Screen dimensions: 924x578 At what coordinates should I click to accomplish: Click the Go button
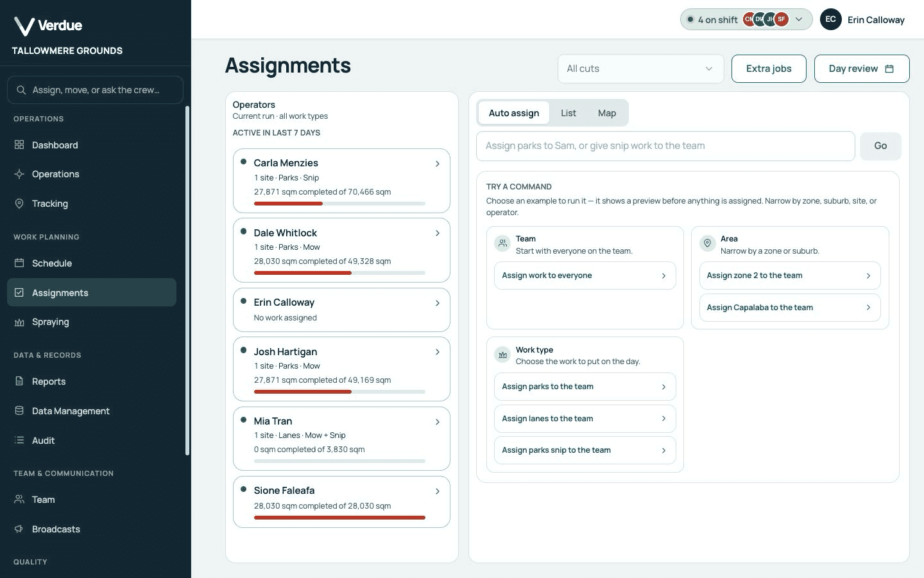[880, 146]
